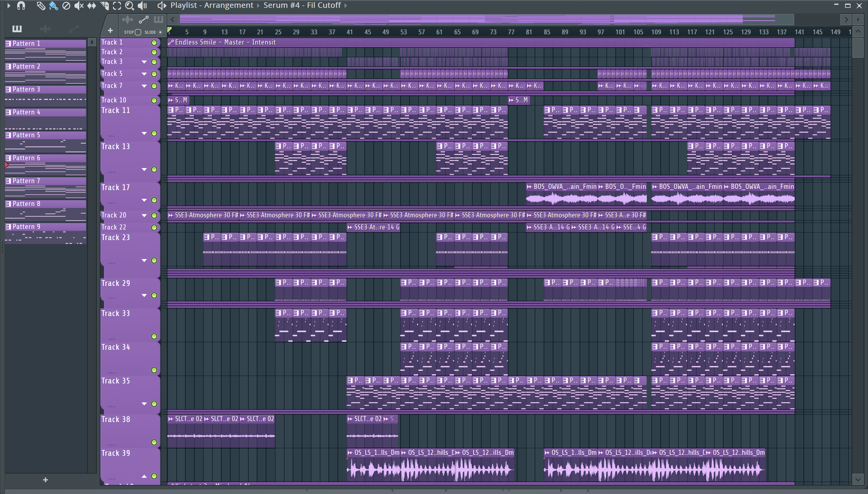Select the Track 29 header label

coord(115,283)
